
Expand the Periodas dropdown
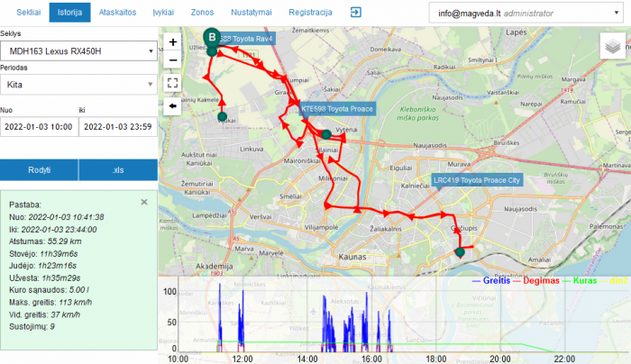coord(78,85)
